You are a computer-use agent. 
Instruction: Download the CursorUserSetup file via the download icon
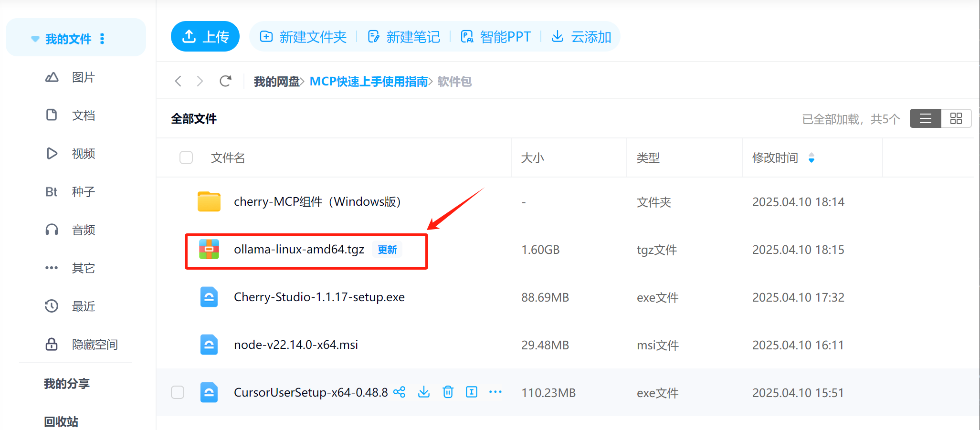coord(424,392)
